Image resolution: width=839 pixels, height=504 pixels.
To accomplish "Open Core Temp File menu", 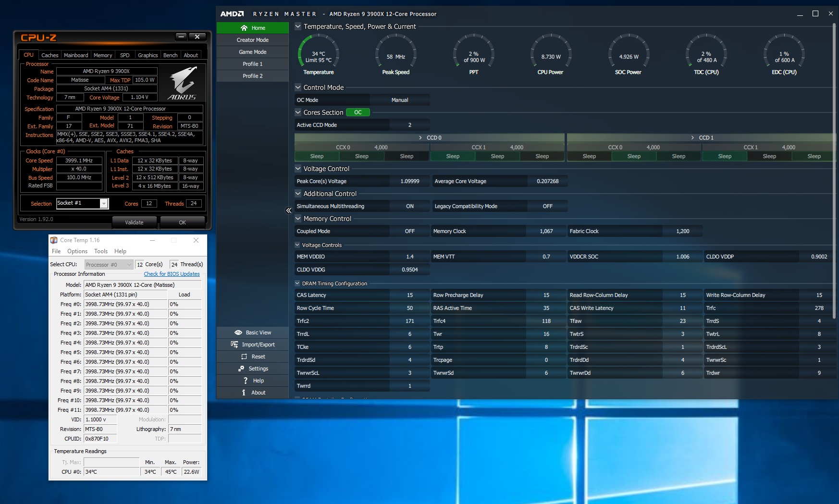I will point(56,251).
